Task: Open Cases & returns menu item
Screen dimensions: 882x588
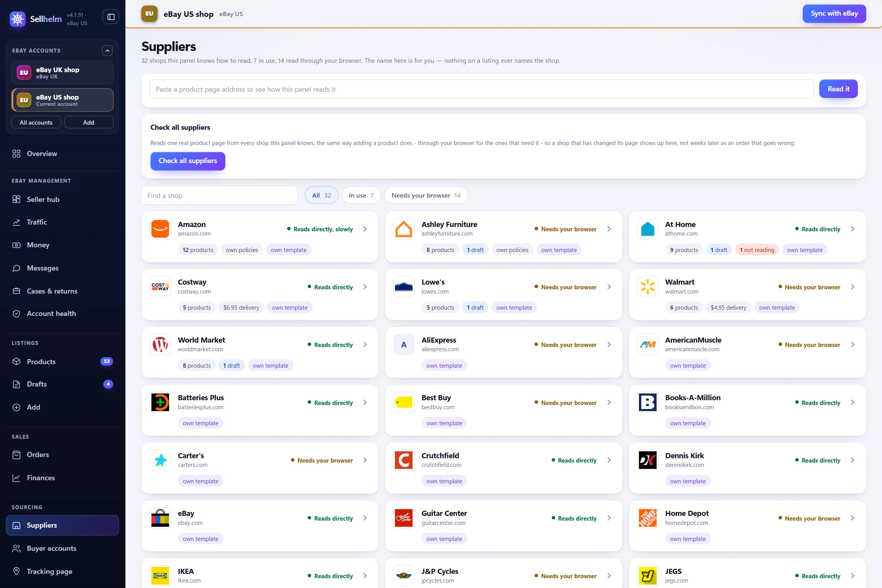Action: (x=62, y=291)
